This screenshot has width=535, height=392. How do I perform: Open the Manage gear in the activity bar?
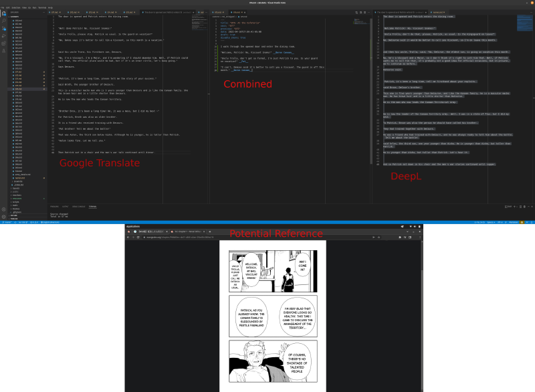4,217
